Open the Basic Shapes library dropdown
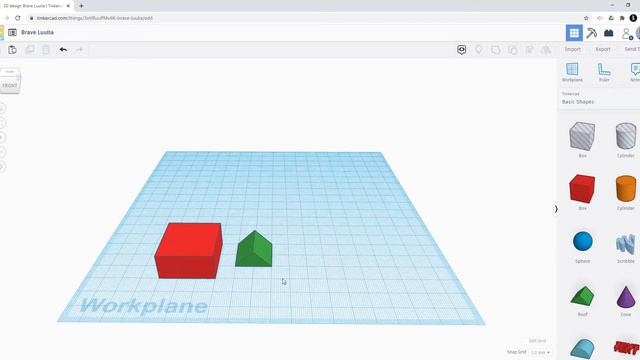Image resolution: width=640 pixels, height=360 pixels. point(578,102)
